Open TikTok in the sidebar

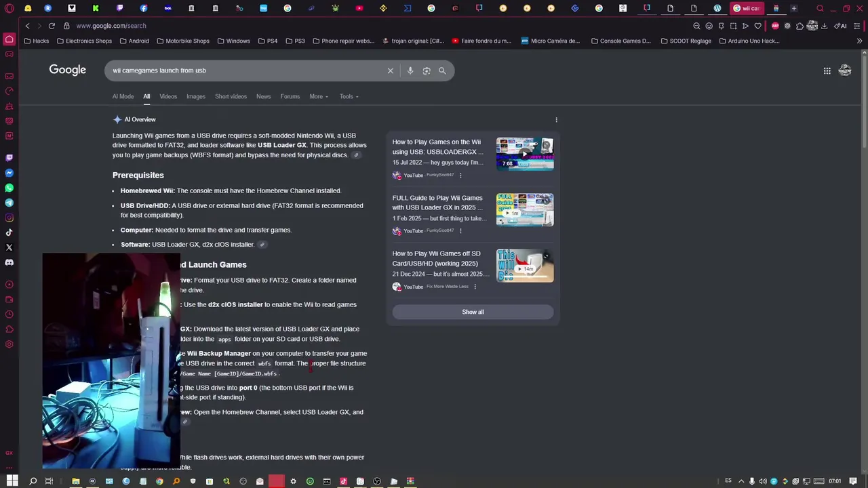pyautogui.click(x=9, y=232)
